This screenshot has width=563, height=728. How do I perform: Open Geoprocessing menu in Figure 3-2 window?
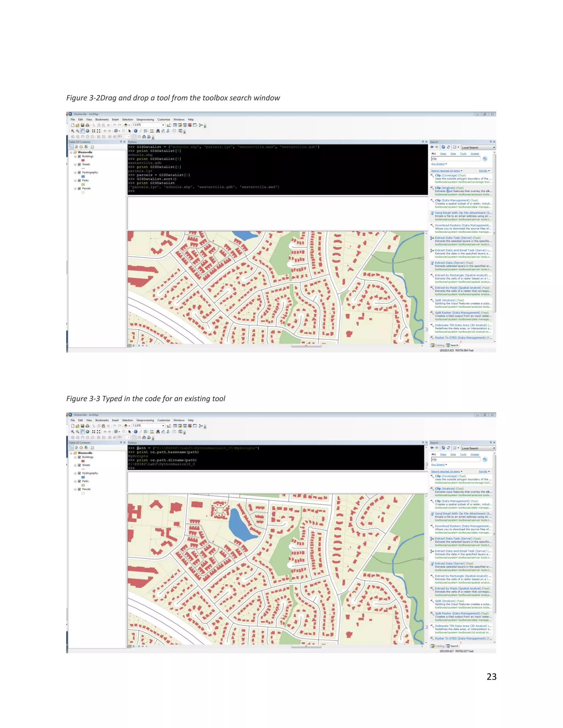(145, 120)
